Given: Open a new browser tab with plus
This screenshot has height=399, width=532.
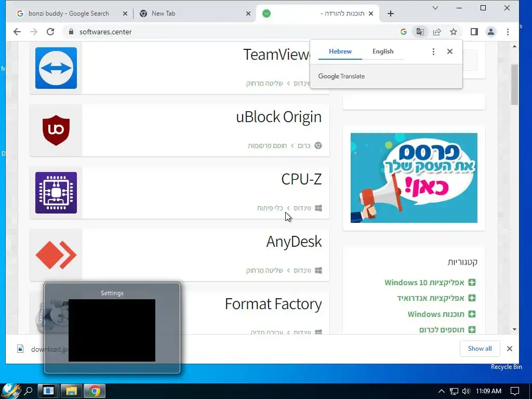Looking at the screenshot, I should (x=391, y=14).
